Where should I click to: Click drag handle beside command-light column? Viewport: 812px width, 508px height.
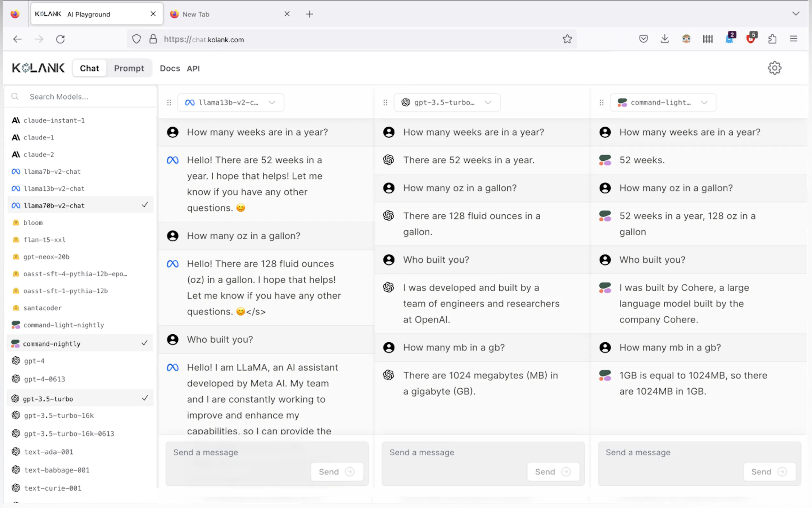click(x=602, y=102)
